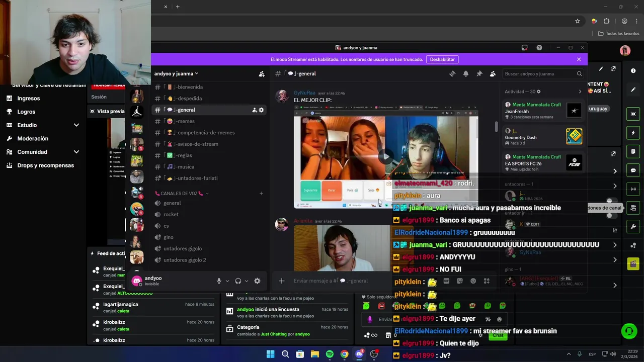Open the avisos-de-stream channel
644x362 pixels.
click(210, 144)
